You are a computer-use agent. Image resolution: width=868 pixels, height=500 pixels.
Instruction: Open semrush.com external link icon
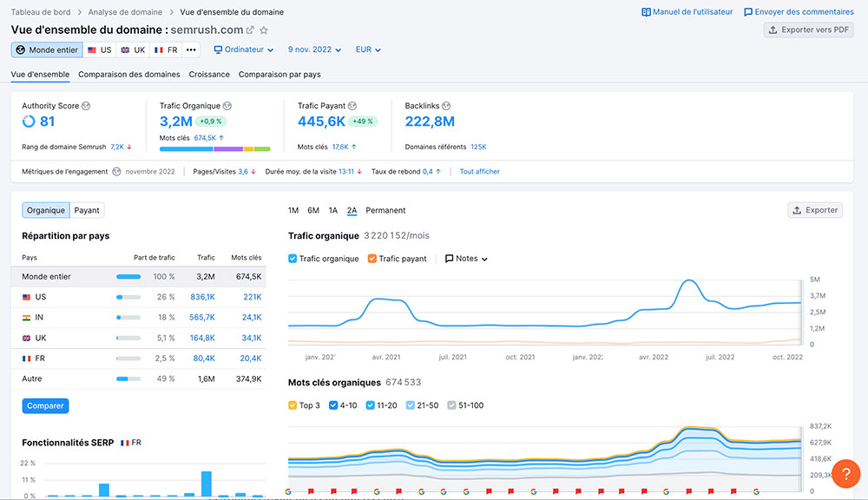tap(250, 30)
